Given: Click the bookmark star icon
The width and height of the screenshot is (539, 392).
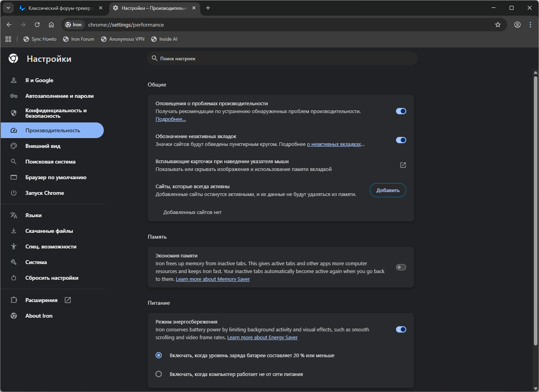Looking at the screenshot, I should pos(498,25).
